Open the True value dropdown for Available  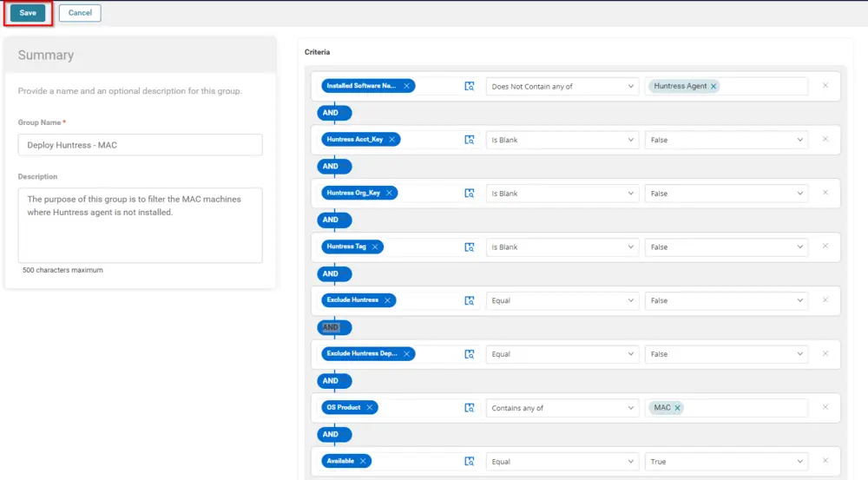[x=726, y=461]
